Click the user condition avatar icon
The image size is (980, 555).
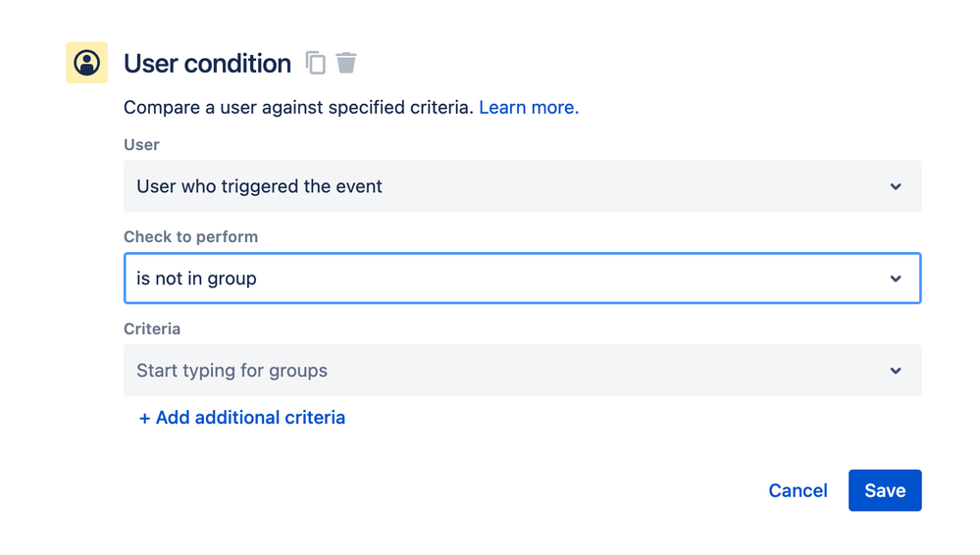(86, 63)
